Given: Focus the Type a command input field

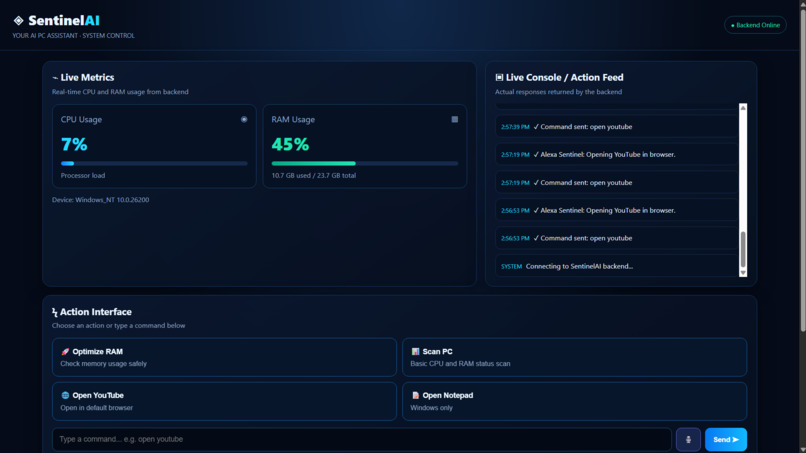Looking at the screenshot, I should pos(362,440).
